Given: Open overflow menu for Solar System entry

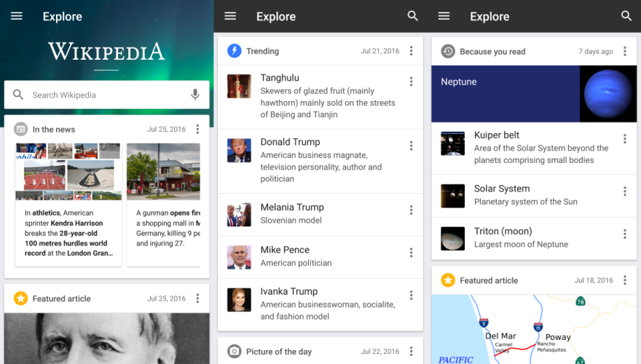Looking at the screenshot, I should click(x=625, y=191).
